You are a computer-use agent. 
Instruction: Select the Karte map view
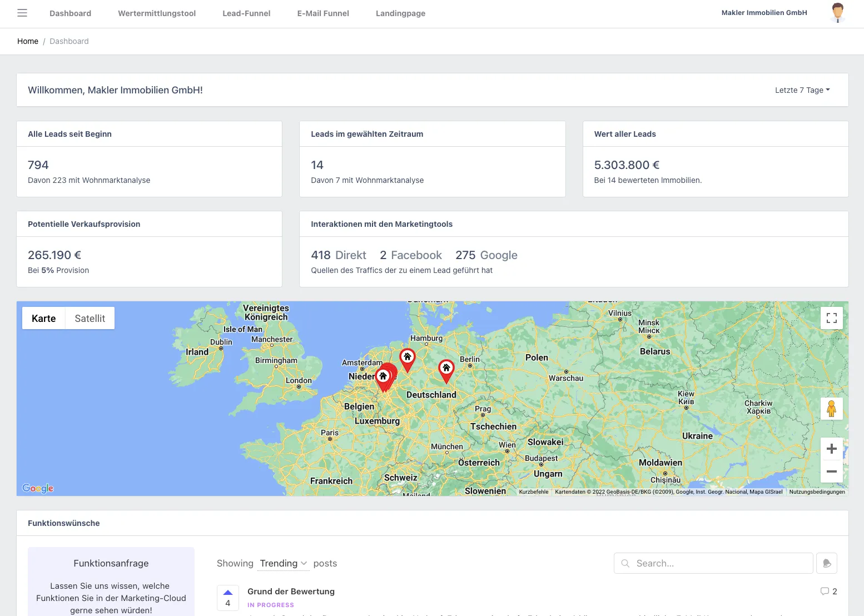coord(44,318)
